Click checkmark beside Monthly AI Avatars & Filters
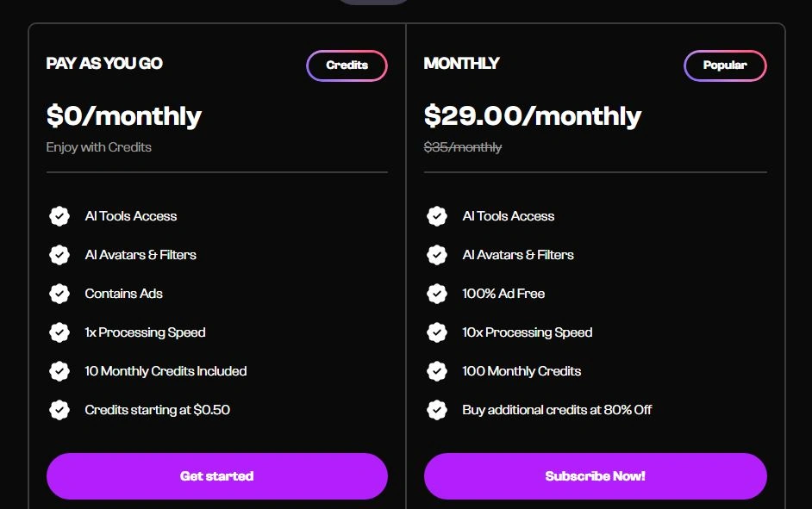 tap(437, 255)
